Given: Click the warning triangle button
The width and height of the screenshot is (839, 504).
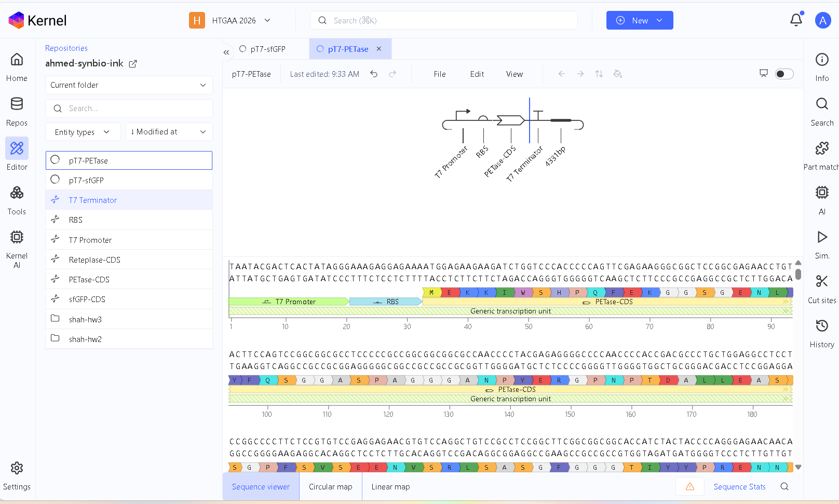Looking at the screenshot, I should pyautogui.click(x=690, y=486).
